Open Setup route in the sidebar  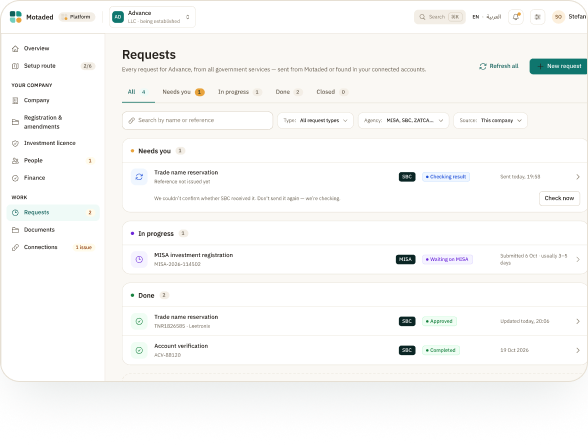(53, 66)
